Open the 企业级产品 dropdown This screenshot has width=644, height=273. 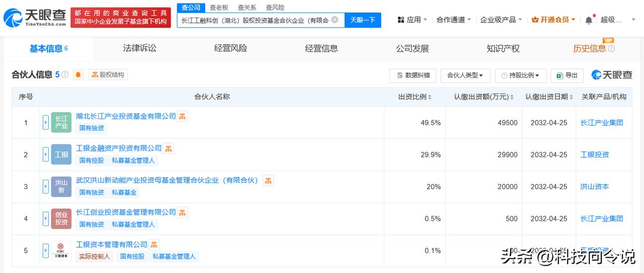(502, 20)
